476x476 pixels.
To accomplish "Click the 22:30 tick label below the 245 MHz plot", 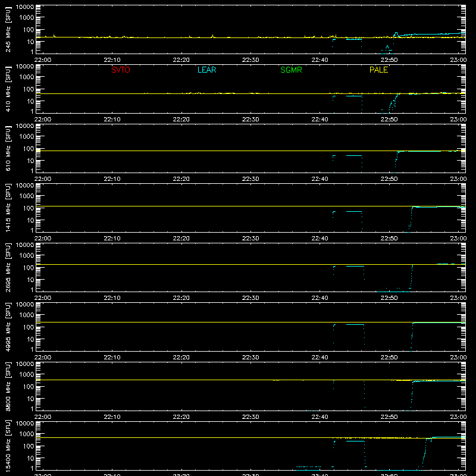I will tap(250, 60).
